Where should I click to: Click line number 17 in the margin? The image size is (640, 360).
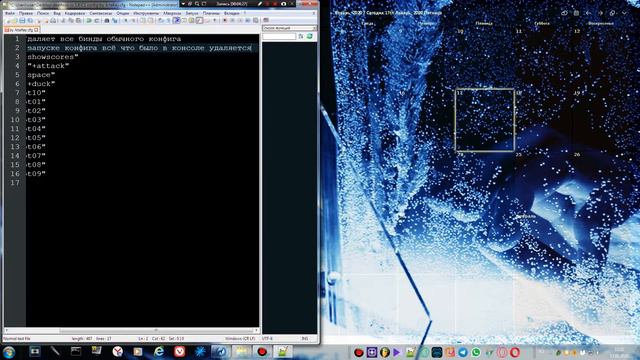[15, 182]
